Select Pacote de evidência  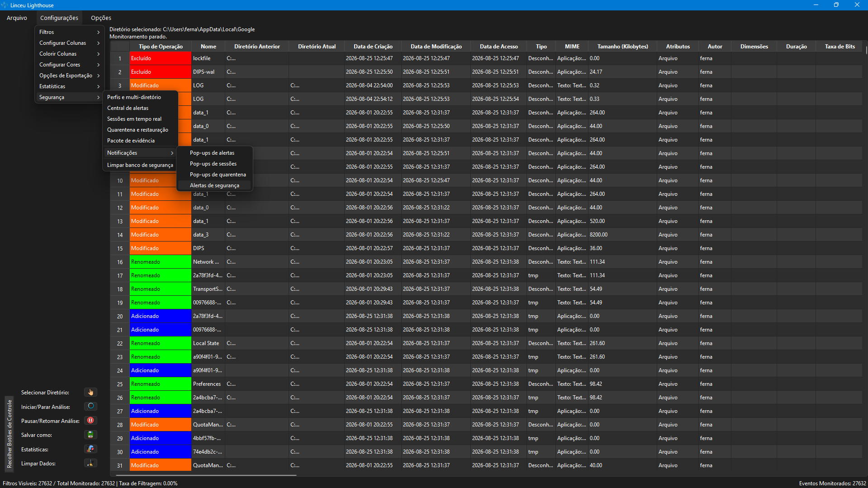tap(140, 141)
